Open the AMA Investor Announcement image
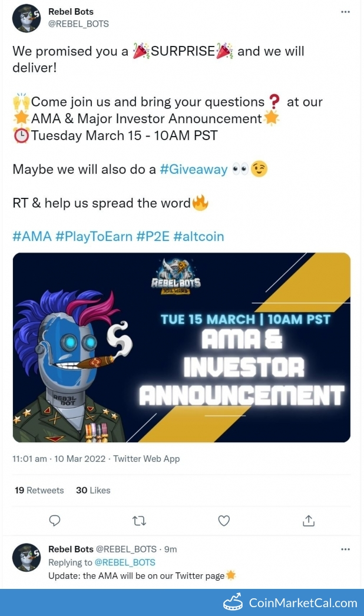Viewport: 364px width, 616px height. coord(181,347)
